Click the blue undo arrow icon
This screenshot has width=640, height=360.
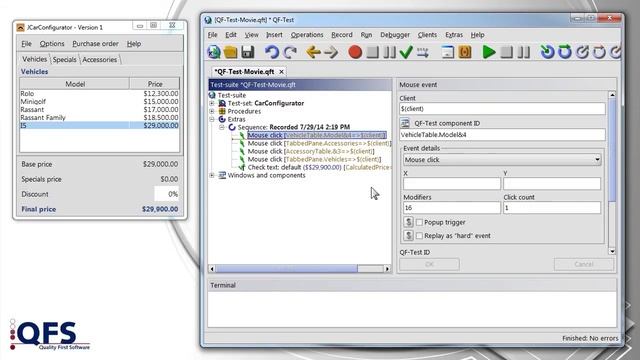(271, 52)
